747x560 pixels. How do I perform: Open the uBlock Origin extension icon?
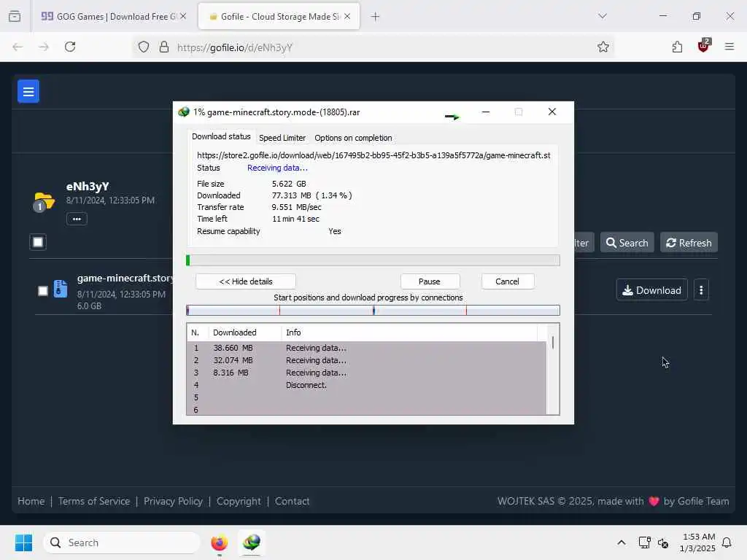click(x=704, y=46)
